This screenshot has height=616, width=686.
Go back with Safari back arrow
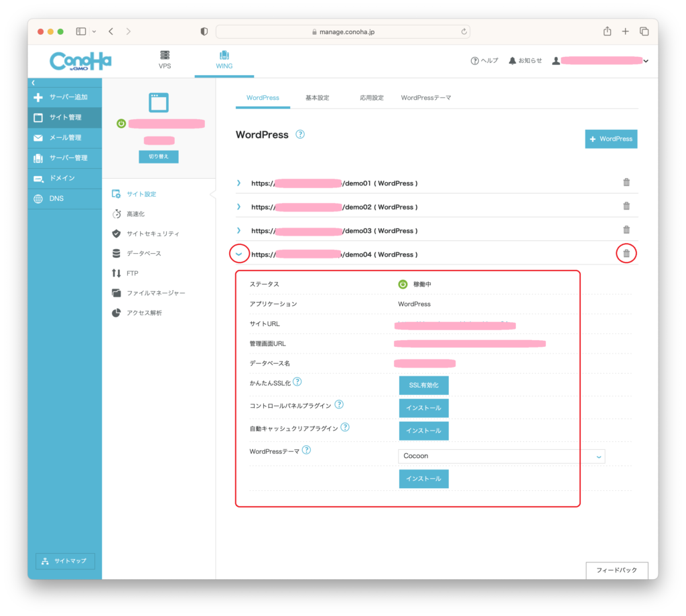click(111, 31)
